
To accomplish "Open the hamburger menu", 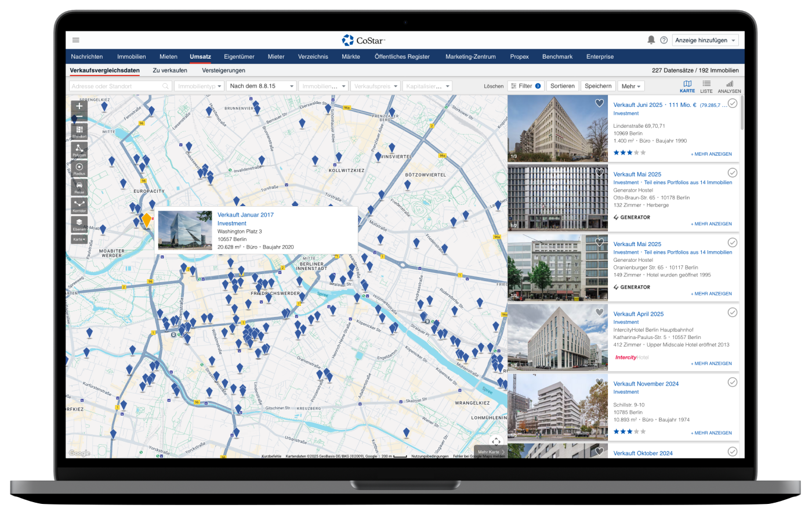I will [x=76, y=40].
